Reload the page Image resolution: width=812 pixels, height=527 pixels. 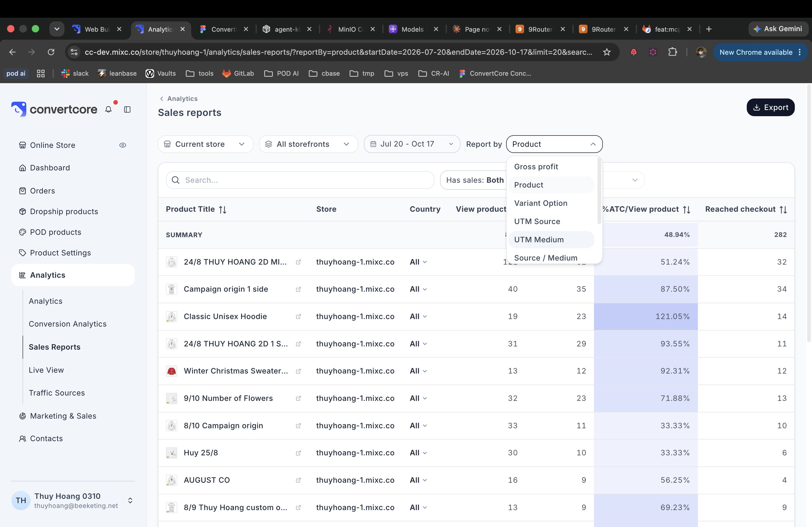(51, 52)
